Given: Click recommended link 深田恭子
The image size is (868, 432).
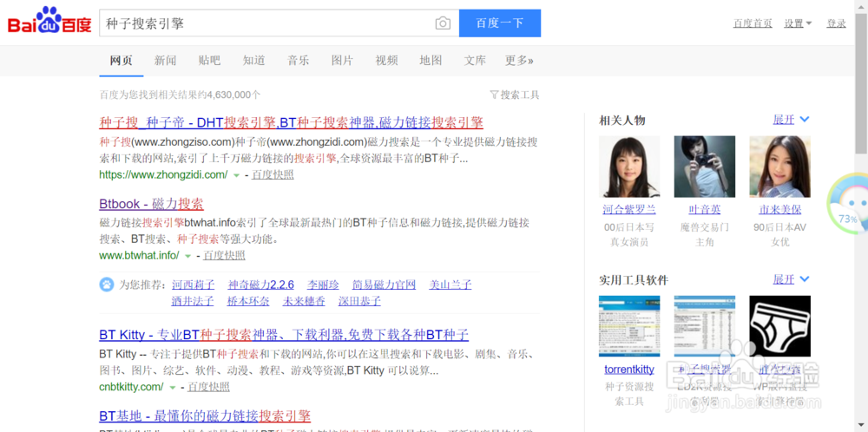Looking at the screenshot, I should 360,302.
